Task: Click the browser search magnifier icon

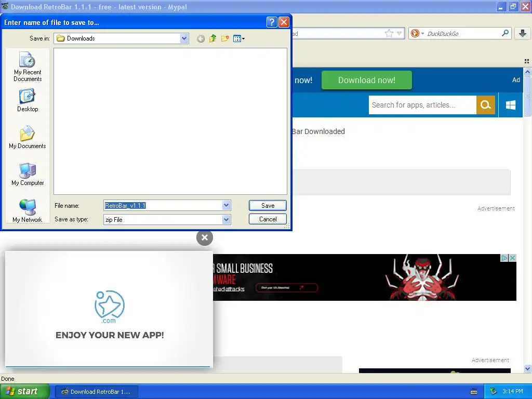Action: (505, 33)
